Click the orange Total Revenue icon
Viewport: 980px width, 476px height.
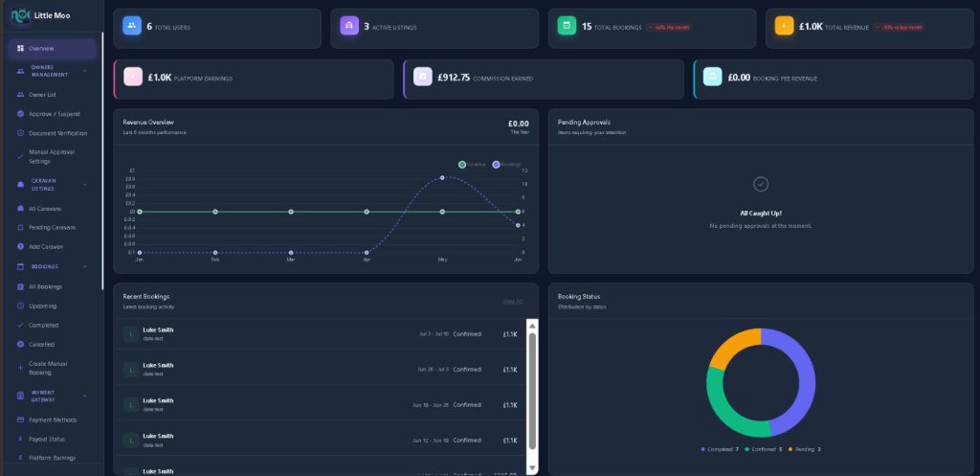tap(785, 26)
